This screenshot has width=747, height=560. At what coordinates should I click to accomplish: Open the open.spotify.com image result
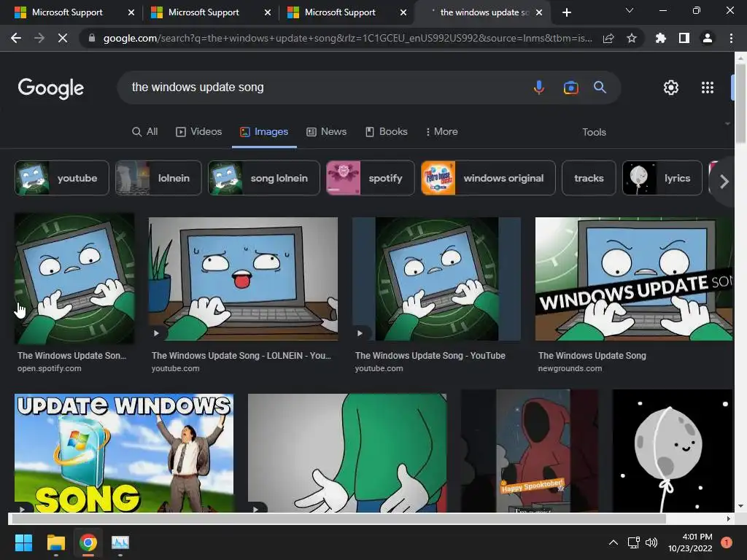[74, 279]
